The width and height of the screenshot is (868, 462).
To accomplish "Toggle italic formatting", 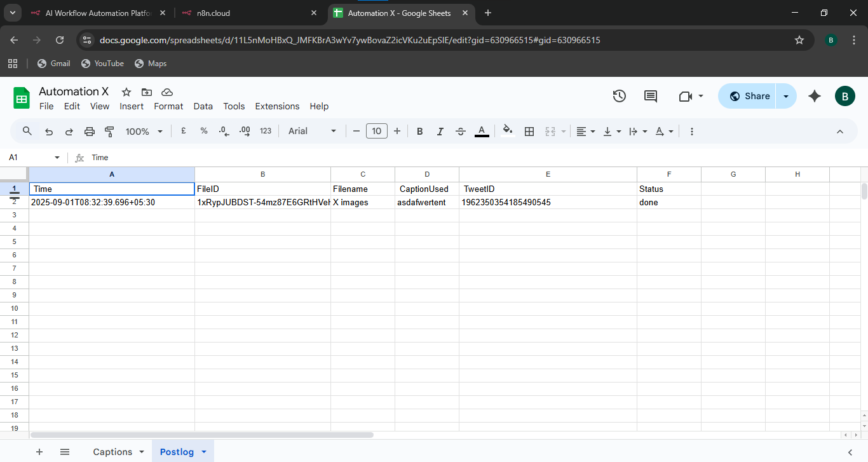I will coord(440,131).
